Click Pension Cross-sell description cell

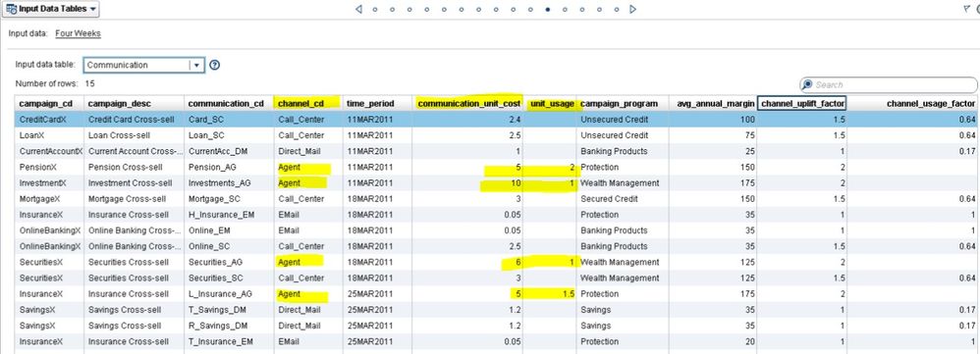[134, 167]
